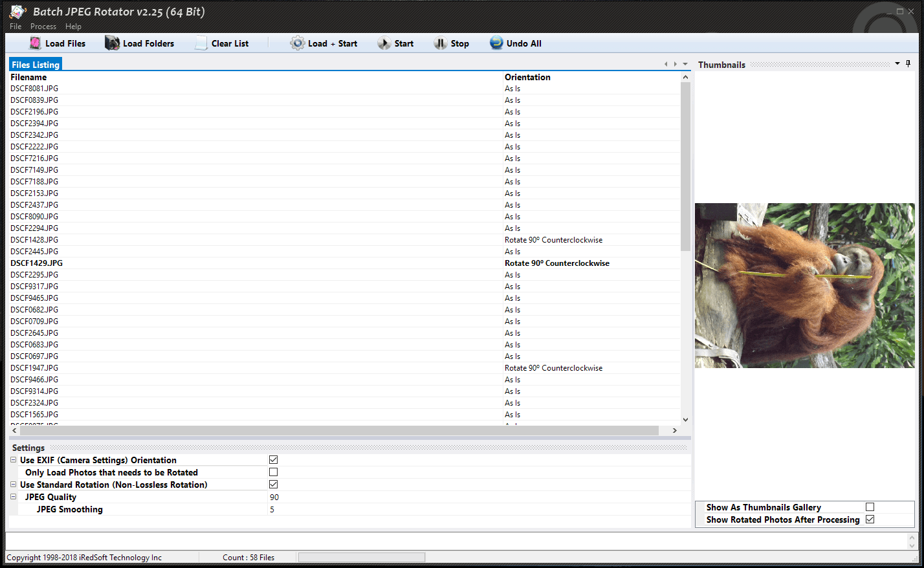Select file DSCF7216.JPG

(34, 158)
